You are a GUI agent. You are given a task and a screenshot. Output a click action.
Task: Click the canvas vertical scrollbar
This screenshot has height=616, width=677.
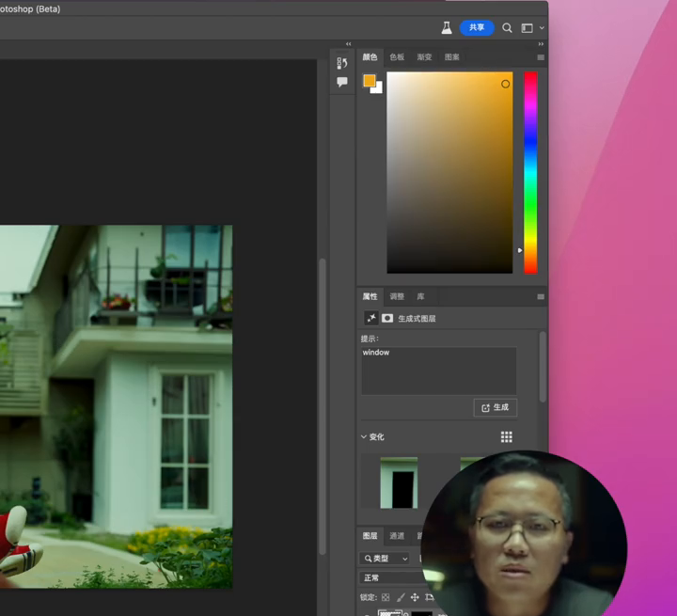click(x=323, y=406)
